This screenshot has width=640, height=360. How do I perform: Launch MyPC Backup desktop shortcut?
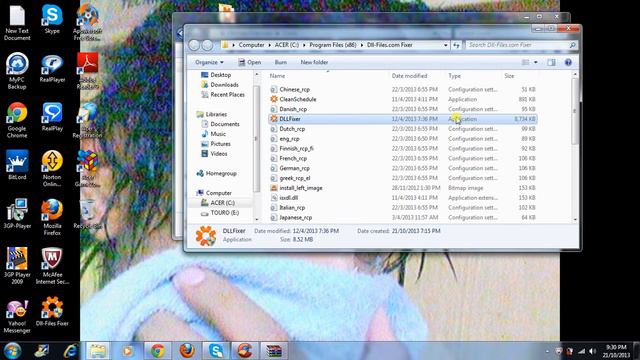click(17, 71)
